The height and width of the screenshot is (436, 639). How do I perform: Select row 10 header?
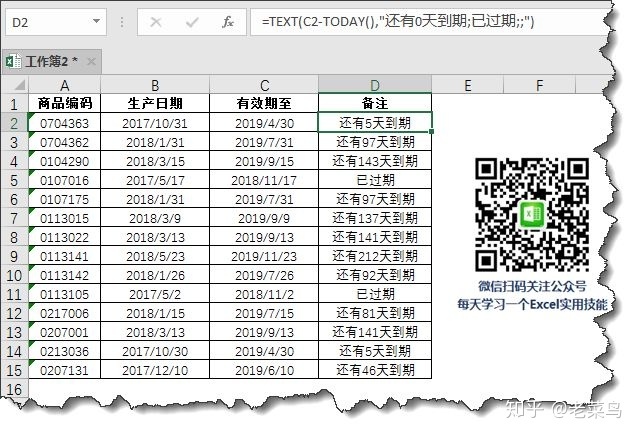click(14, 275)
